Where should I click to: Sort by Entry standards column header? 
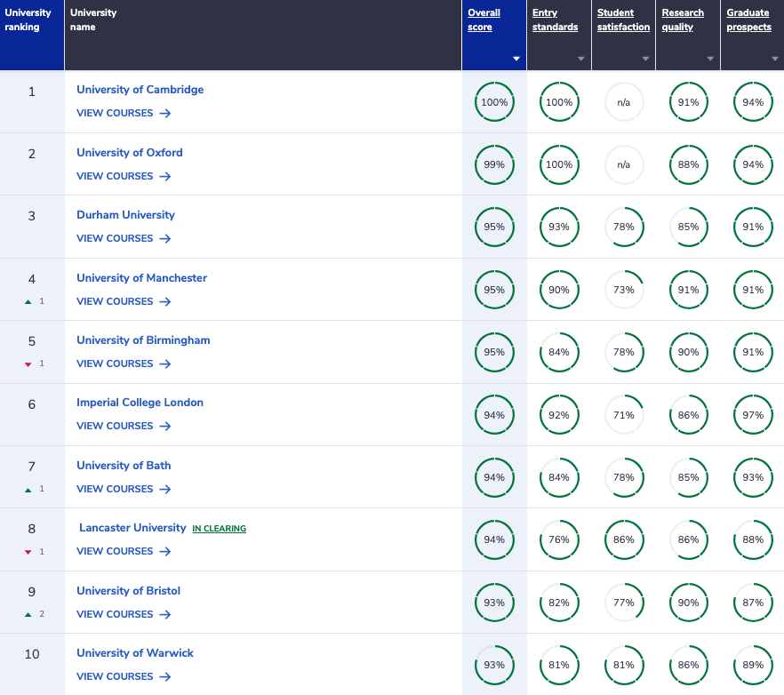click(x=555, y=20)
